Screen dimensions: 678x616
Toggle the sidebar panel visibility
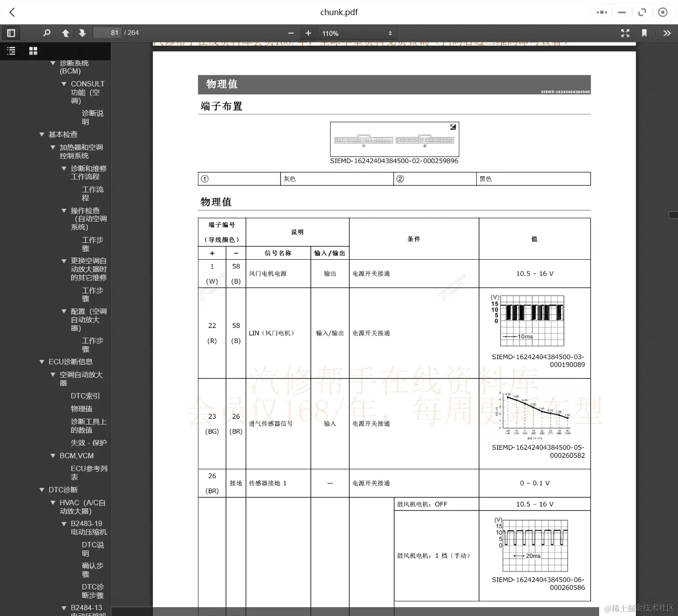(11, 33)
